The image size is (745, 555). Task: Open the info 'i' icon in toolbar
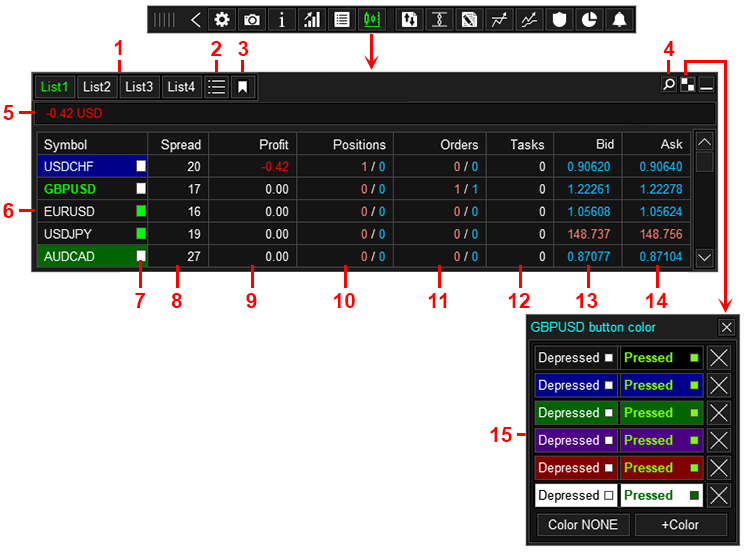(x=282, y=19)
